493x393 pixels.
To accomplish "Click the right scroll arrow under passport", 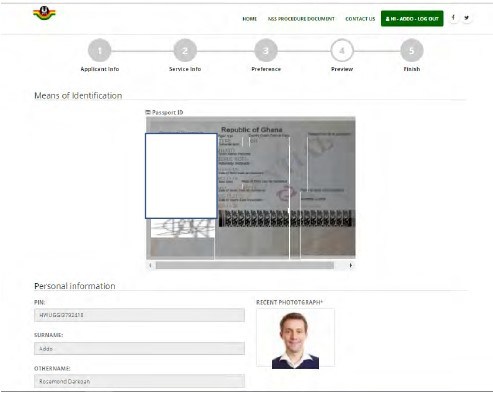I will 351,265.
